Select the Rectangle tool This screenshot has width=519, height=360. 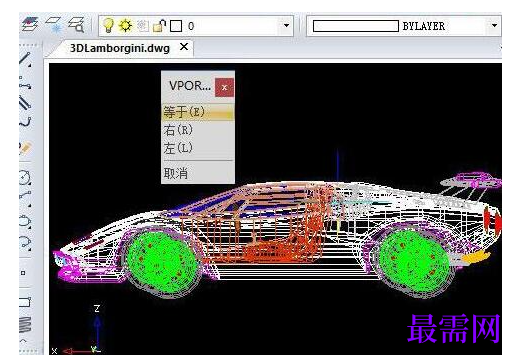click(x=25, y=302)
